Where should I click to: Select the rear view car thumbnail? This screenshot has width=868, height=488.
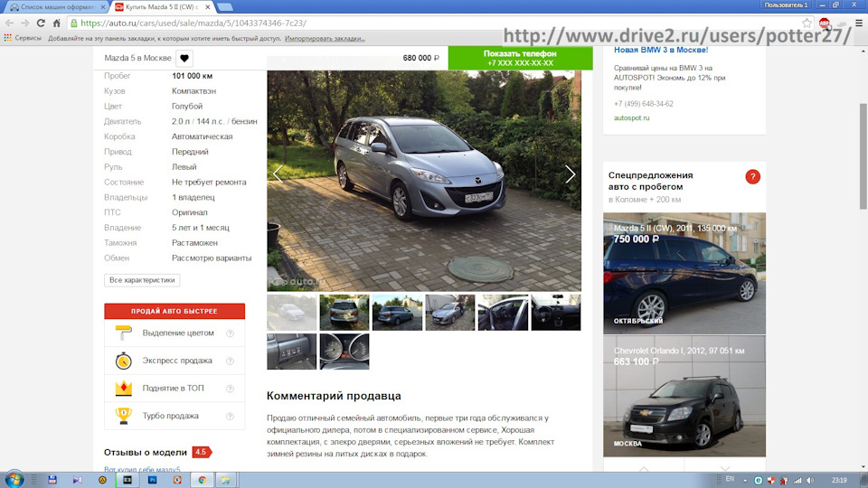[x=344, y=313]
